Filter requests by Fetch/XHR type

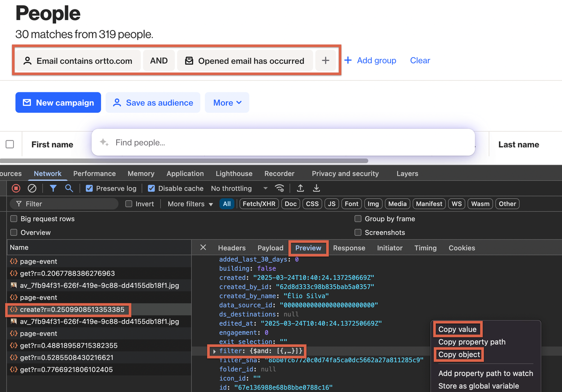(259, 204)
